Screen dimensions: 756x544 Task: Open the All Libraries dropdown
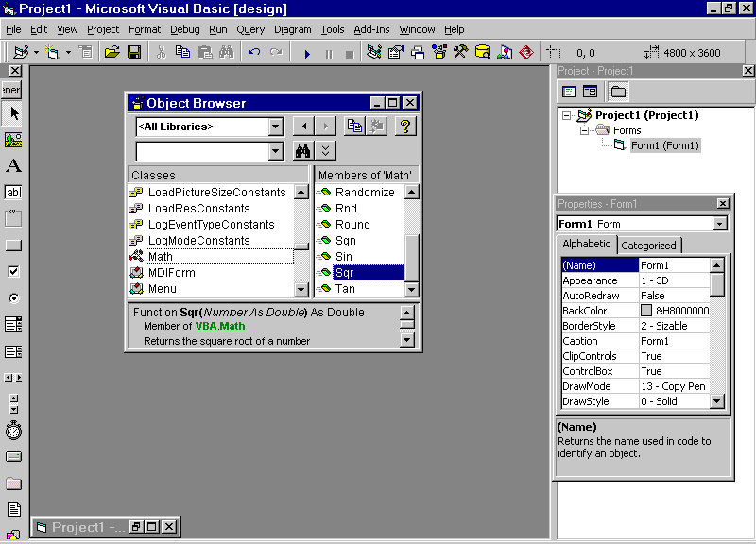[x=275, y=127]
